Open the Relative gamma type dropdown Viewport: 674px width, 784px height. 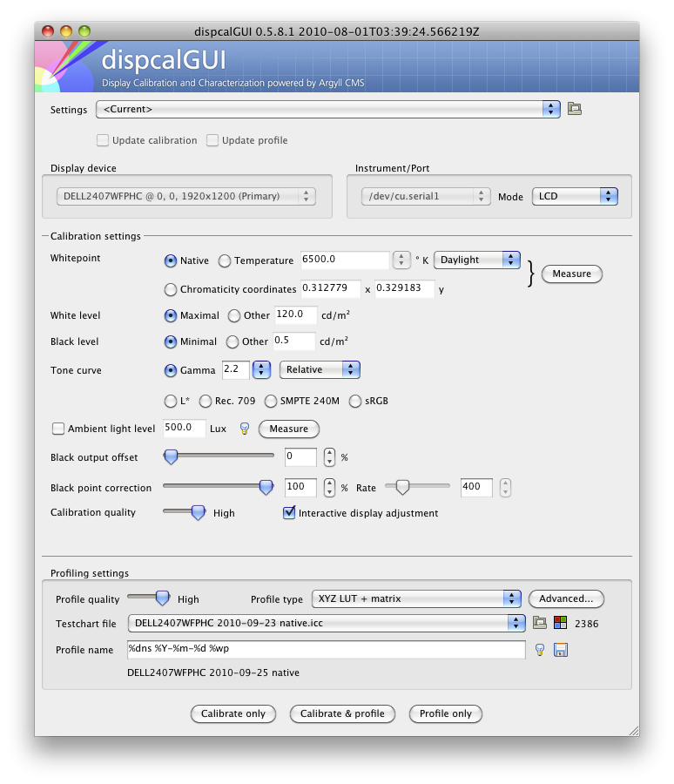pos(320,369)
